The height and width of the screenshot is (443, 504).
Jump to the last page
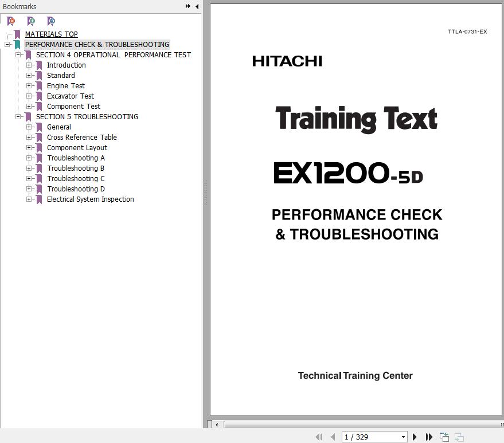tap(429, 437)
